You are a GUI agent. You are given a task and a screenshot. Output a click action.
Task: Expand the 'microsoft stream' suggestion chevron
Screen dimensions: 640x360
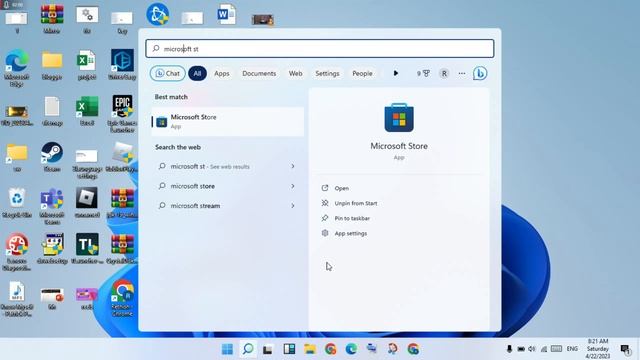point(293,206)
